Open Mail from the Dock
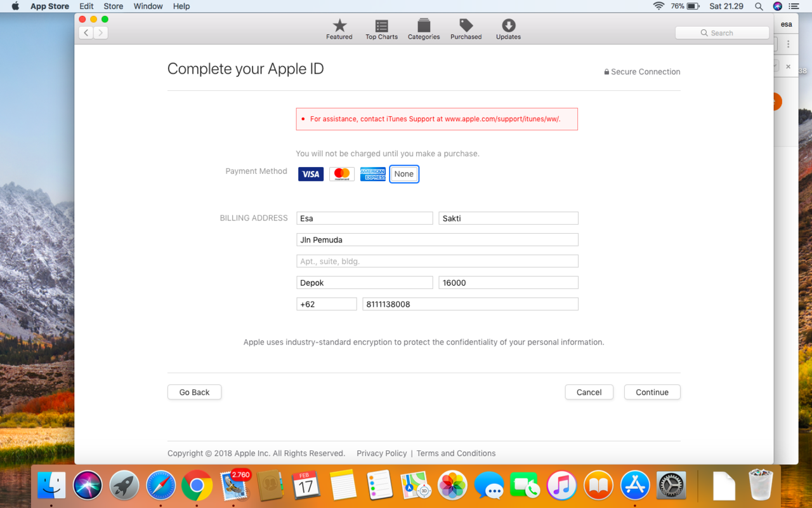The height and width of the screenshot is (508, 812). click(233, 486)
